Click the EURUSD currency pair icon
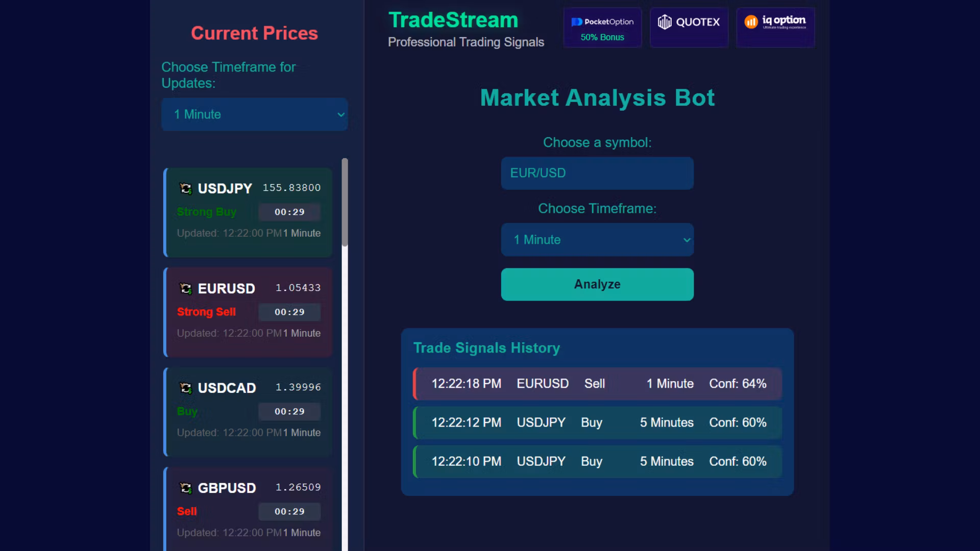 click(186, 288)
